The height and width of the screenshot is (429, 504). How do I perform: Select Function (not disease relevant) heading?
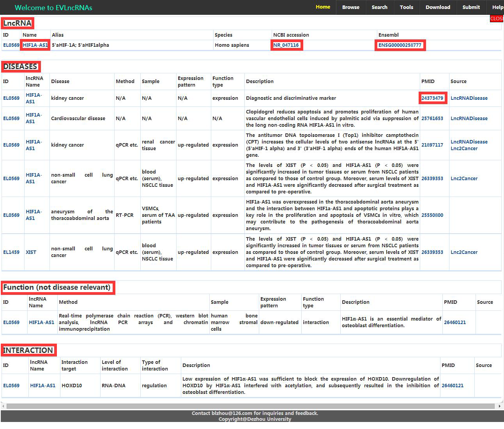pyautogui.click(x=57, y=287)
